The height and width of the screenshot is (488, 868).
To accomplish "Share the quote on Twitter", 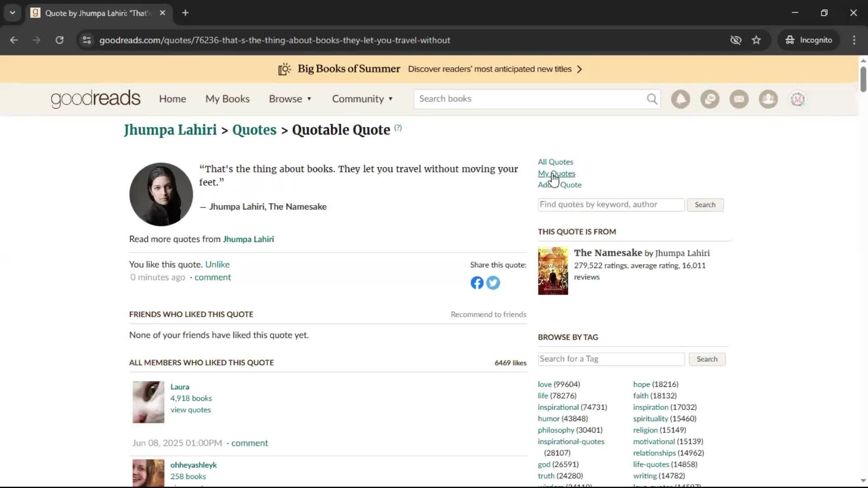I will (x=493, y=283).
